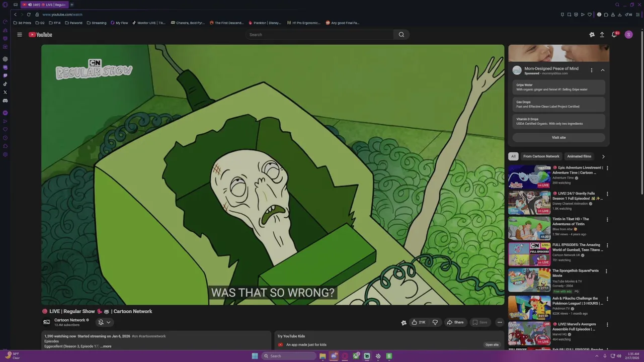
Task: Like the video (21K thumbs up)
Action: coord(418,322)
